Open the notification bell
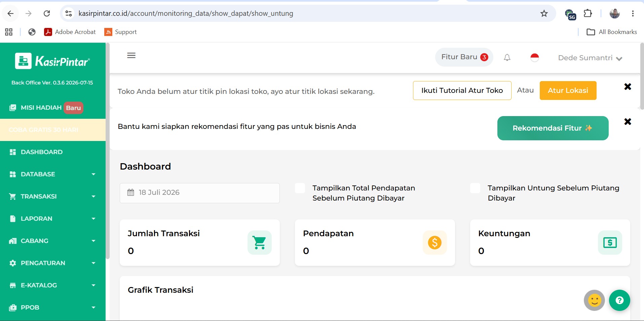 (x=507, y=58)
